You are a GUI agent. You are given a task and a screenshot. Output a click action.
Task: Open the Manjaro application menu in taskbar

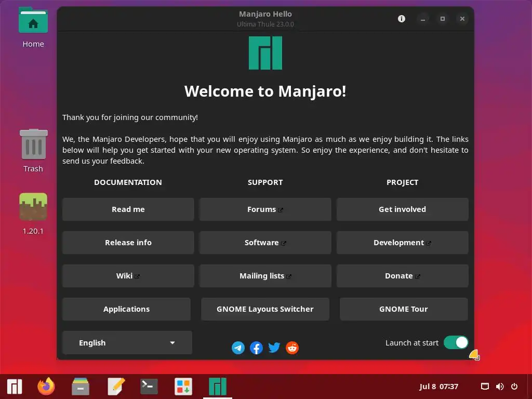(15, 387)
